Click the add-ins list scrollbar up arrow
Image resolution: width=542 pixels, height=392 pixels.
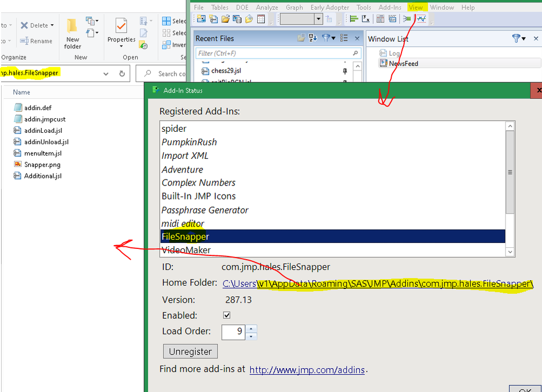click(x=510, y=126)
